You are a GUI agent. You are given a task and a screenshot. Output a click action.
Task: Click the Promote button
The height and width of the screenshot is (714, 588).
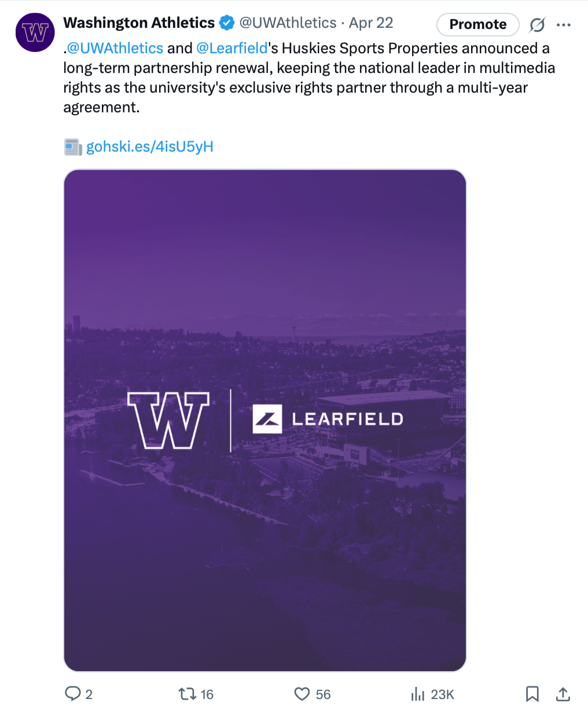point(478,24)
